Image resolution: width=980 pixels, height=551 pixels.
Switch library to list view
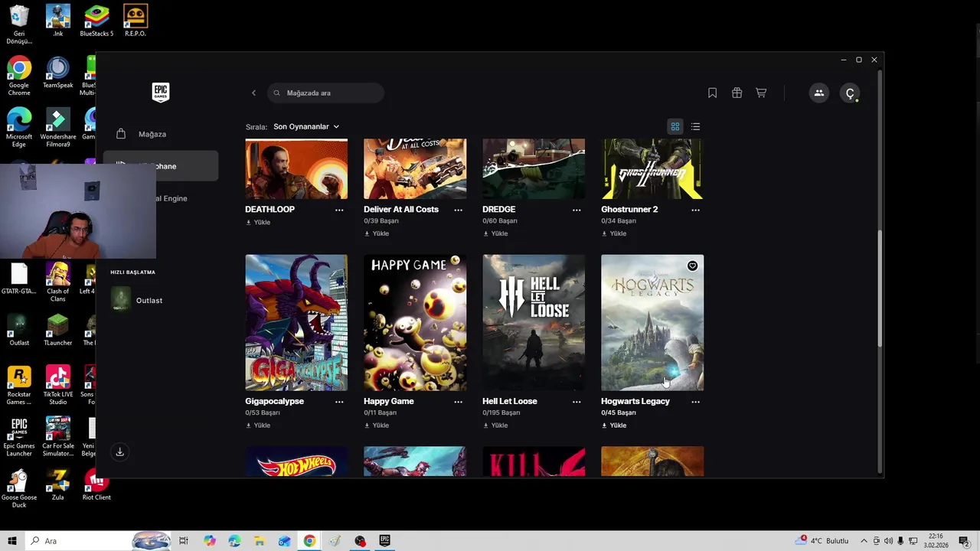695,126
